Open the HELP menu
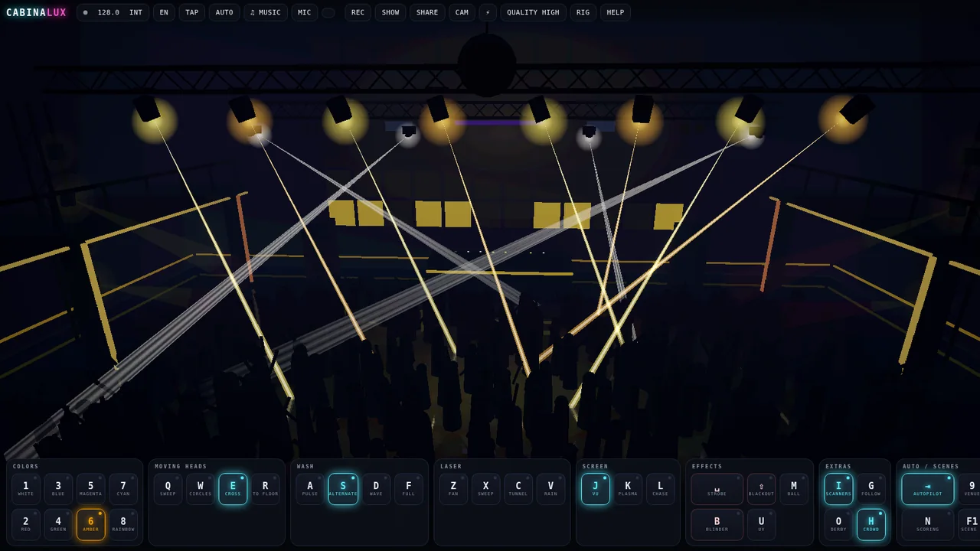Image resolution: width=980 pixels, height=551 pixels. [x=616, y=12]
